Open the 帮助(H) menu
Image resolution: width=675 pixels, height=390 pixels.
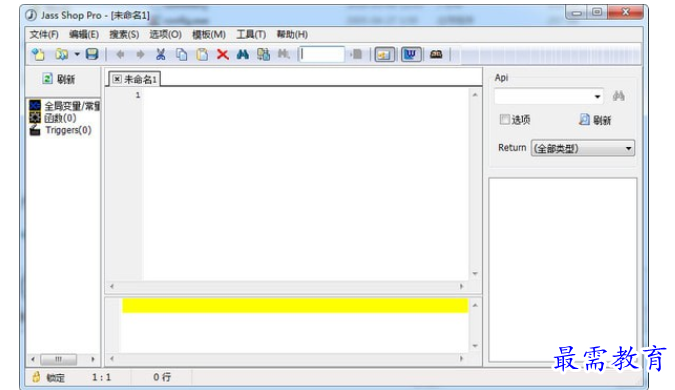pos(292,34)
